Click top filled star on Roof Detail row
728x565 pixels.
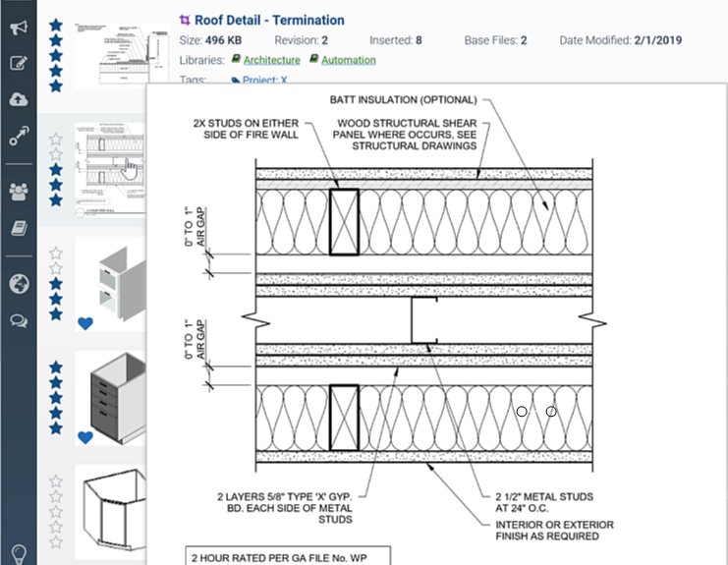(56, 25)
